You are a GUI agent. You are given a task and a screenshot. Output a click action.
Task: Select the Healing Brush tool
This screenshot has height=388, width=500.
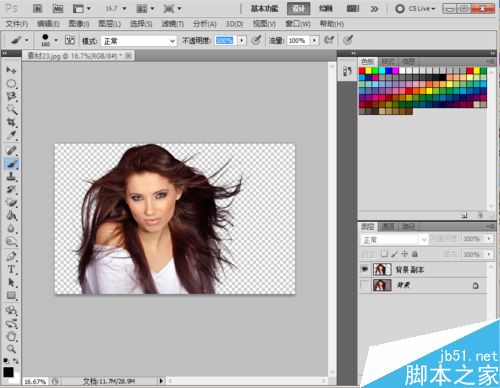pyautogui.click(x=11, y=150)
